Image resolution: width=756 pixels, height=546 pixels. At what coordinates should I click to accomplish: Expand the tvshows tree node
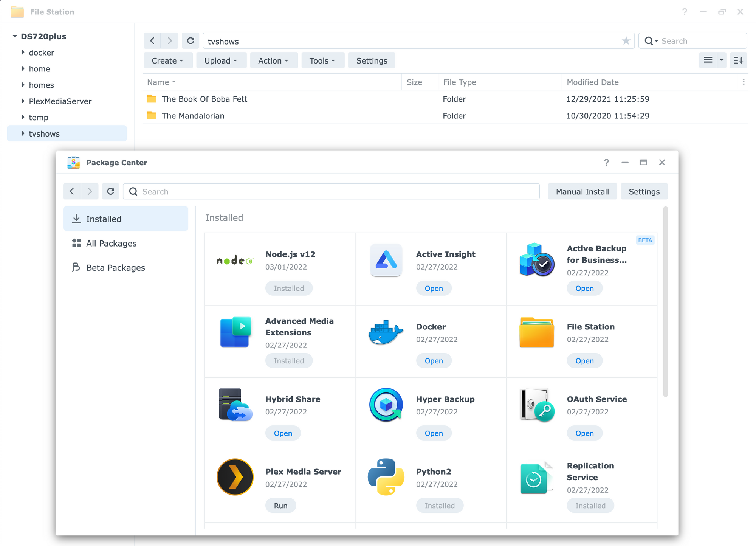click(23, 133)
